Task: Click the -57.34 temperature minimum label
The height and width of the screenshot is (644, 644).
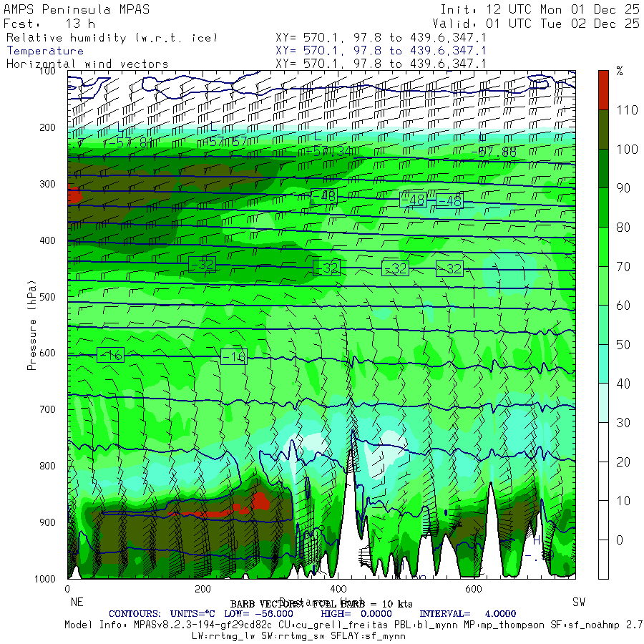Action: point(328,151)
